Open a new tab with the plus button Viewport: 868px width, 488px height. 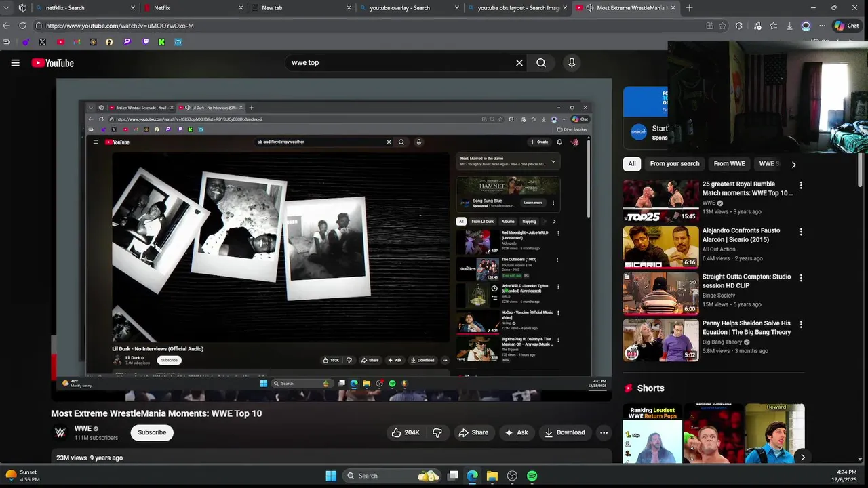click(x=689, y=8)
